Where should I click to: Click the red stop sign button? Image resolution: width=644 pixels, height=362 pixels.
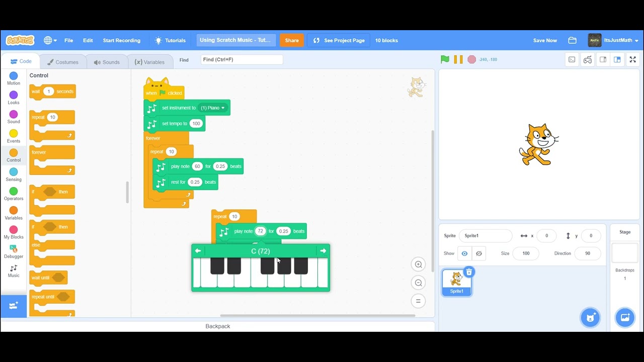pyautogui.click(x=471, y=59)
